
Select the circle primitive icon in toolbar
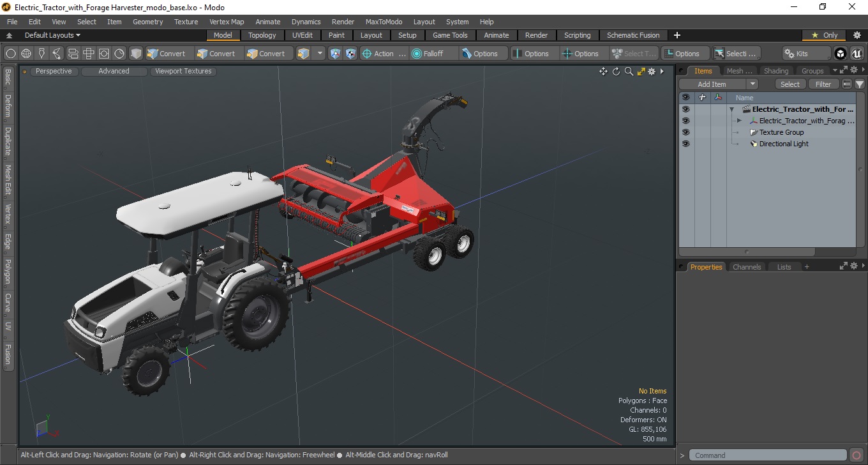coord(10,54)
